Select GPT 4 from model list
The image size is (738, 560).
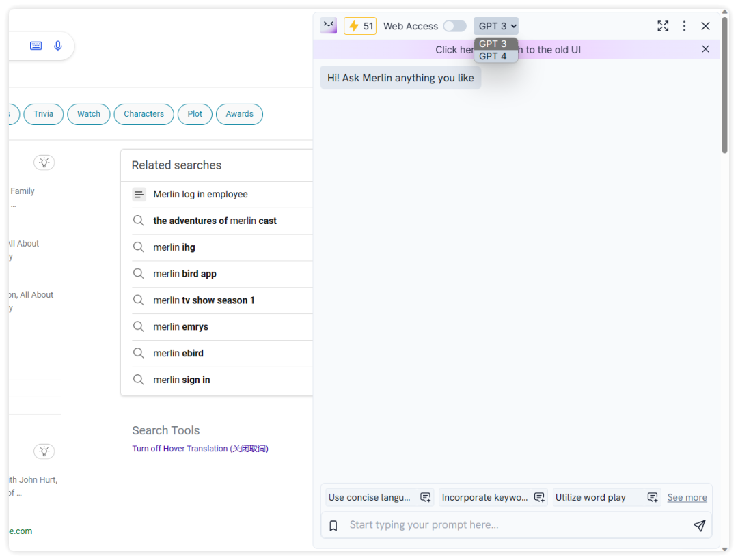pos(495,56)
